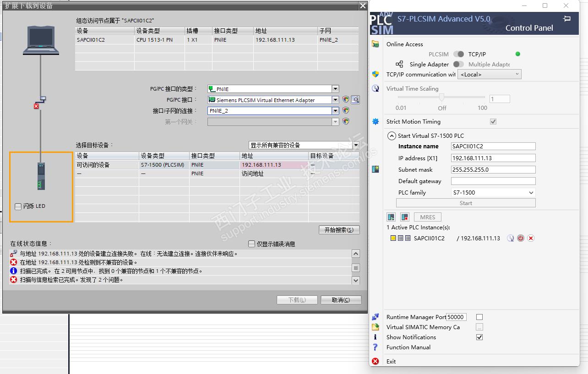Click the up arrow of status message scrollbar
Viewport: 588px width, 374px height.
356,254
